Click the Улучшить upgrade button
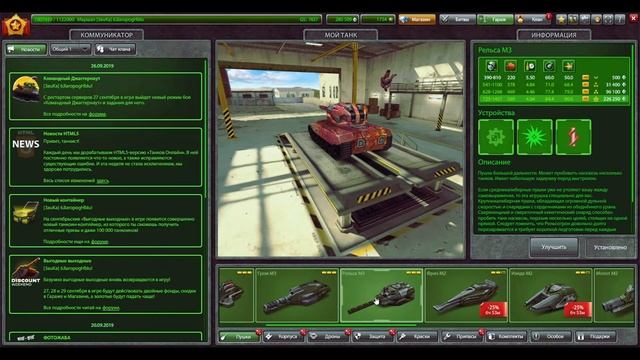 tap(554, 247)
